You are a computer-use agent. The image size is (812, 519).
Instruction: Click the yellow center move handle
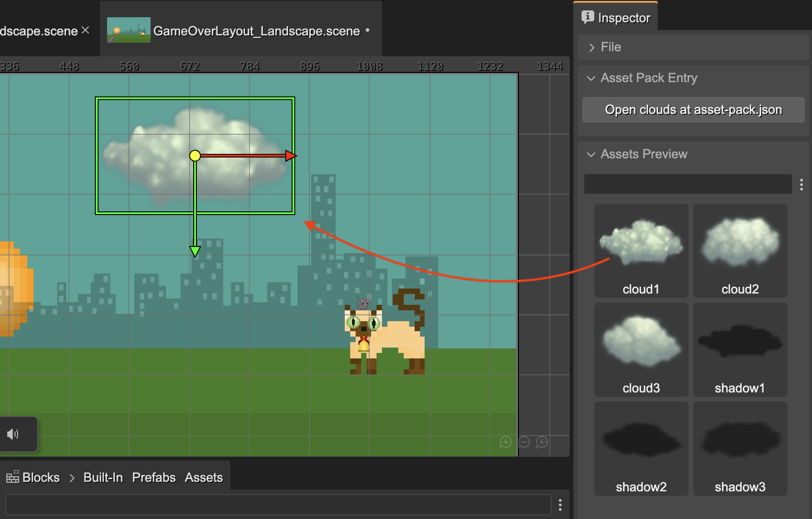(195, 156)
